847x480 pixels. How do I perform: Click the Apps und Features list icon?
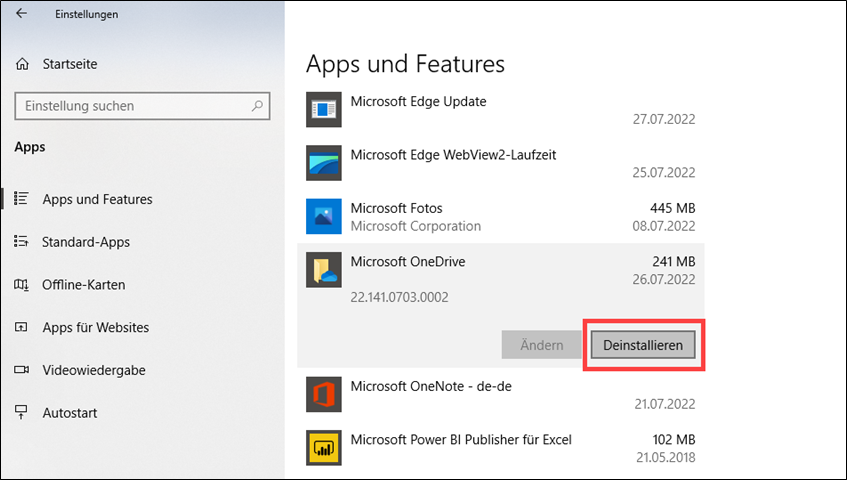21,198
